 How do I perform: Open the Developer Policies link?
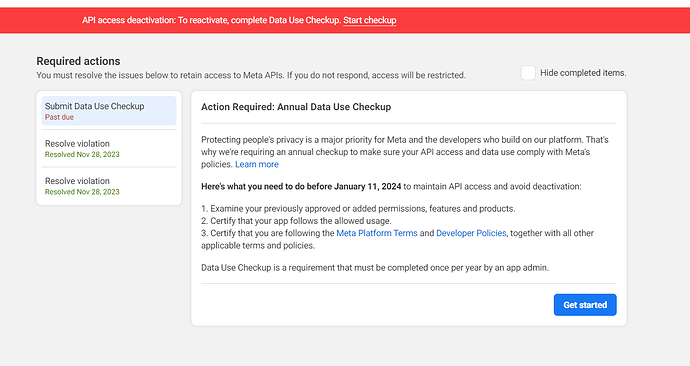471,233
